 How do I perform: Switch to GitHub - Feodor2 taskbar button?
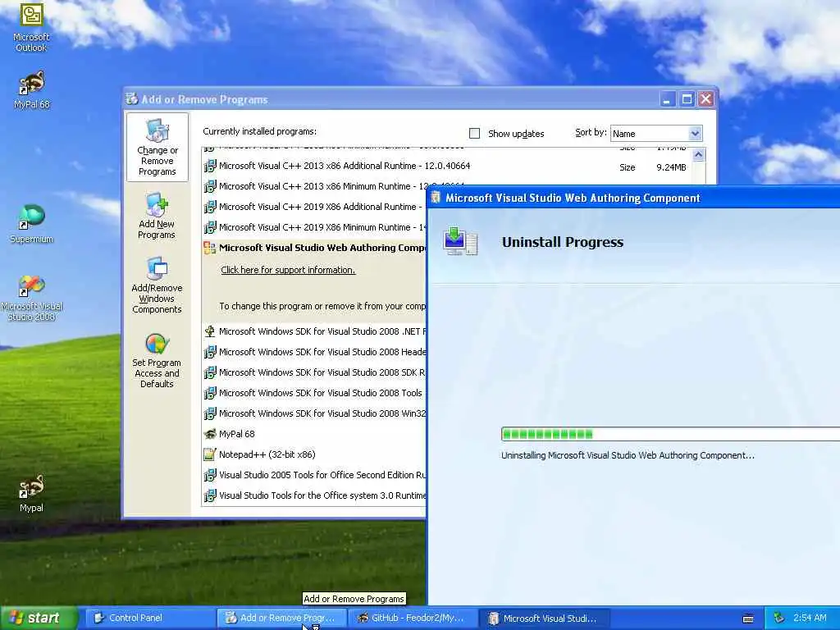413,618
